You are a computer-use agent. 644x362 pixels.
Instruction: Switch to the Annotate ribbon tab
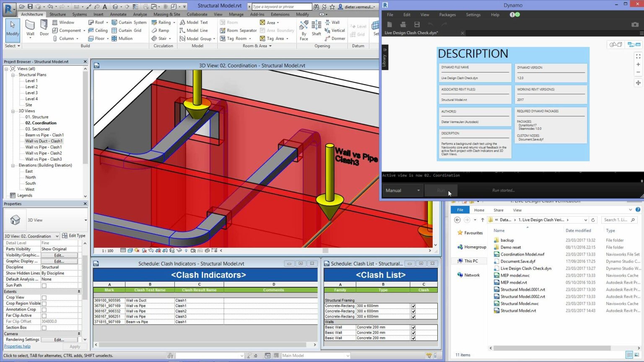118,14
